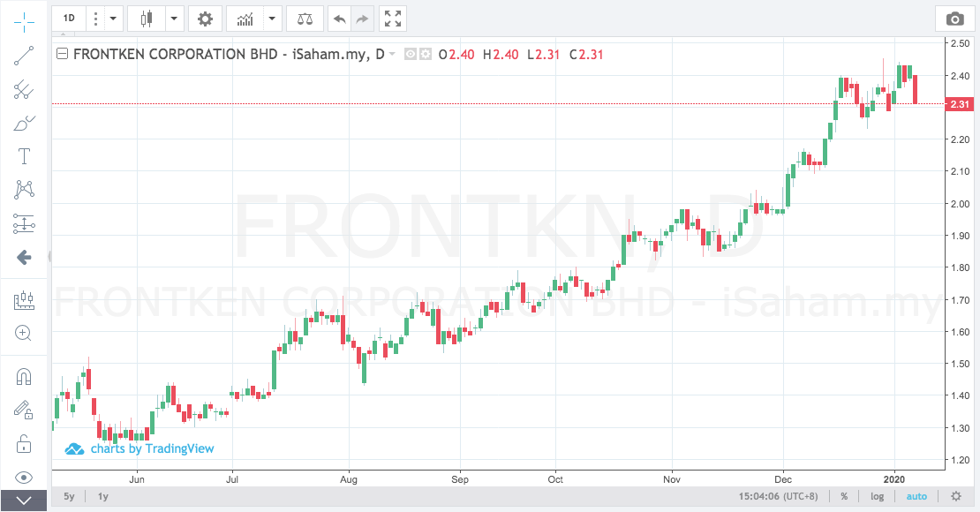Viewport: 980px width, 512px height.
Task: Open the indicators button
Action: pyautogui.click(x=245, y=19)
